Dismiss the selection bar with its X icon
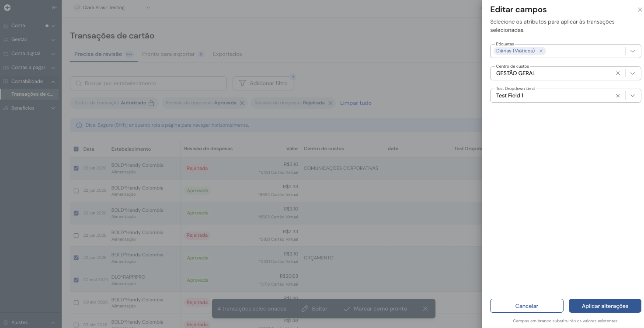 click(425, 309)
